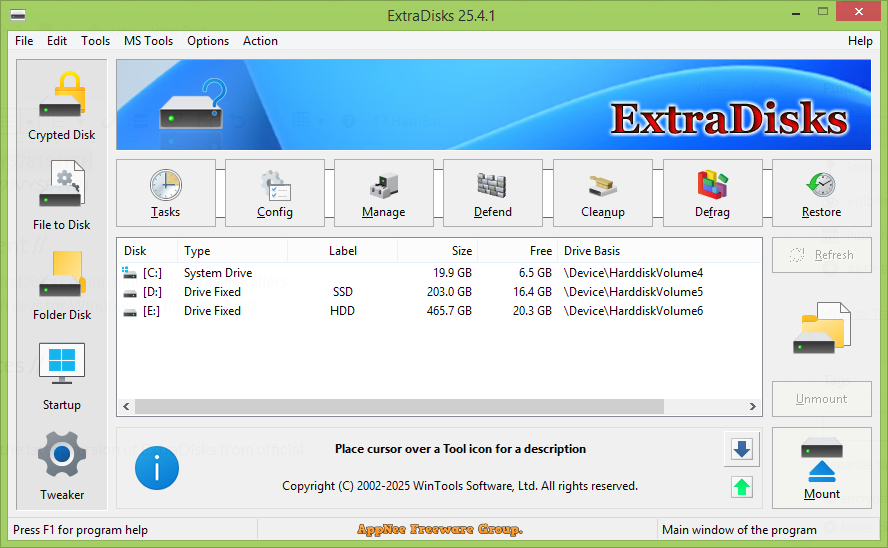The width and height of the screenshot is (888, 548).
Task: Click the HDD label cell
Action: click(x=343, y=311)
